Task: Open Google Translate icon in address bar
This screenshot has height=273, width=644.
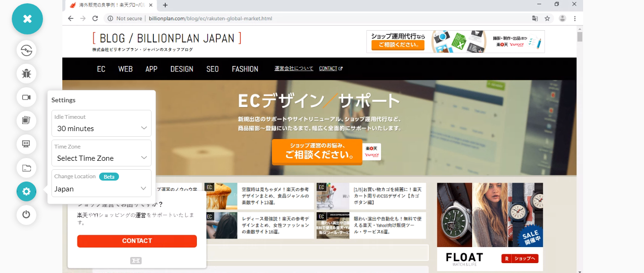Action: point(535,18)
